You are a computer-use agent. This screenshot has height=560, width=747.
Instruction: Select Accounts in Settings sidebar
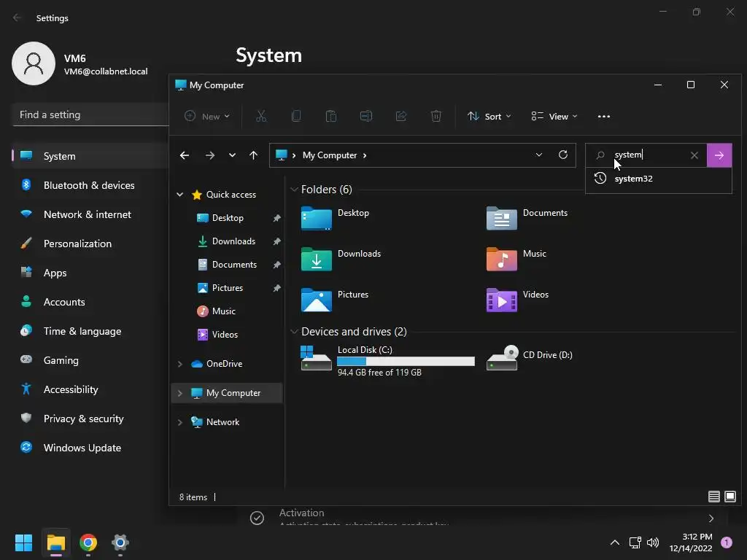(89, 302)
